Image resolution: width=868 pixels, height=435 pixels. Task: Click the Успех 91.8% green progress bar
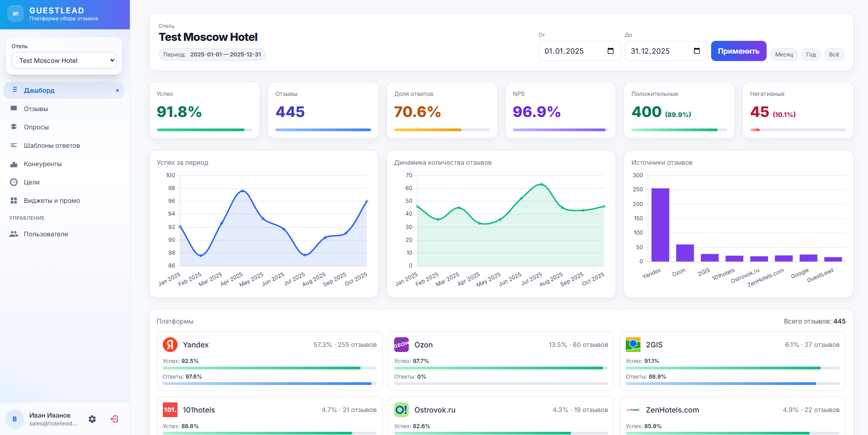[x=200, y=130]
